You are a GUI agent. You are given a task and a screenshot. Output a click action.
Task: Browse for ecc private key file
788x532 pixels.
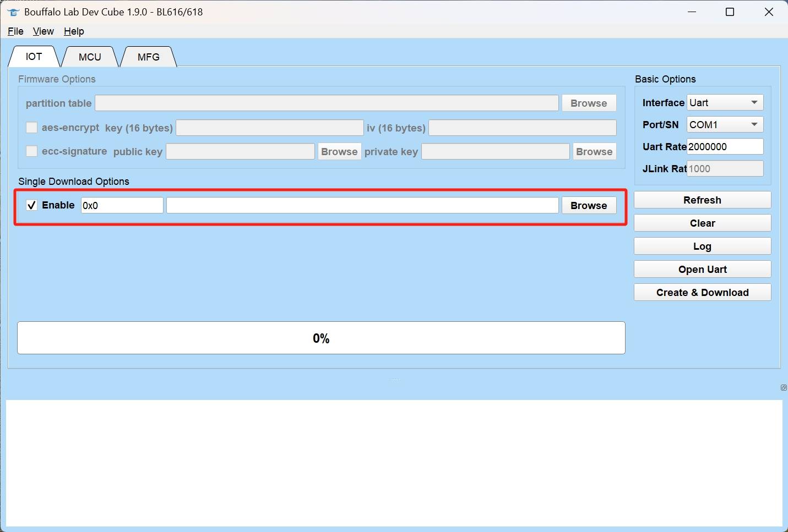(594, 152)
